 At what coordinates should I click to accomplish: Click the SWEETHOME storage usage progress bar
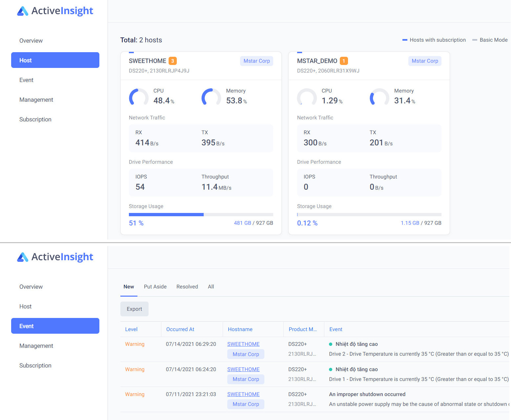click(201, 214)
